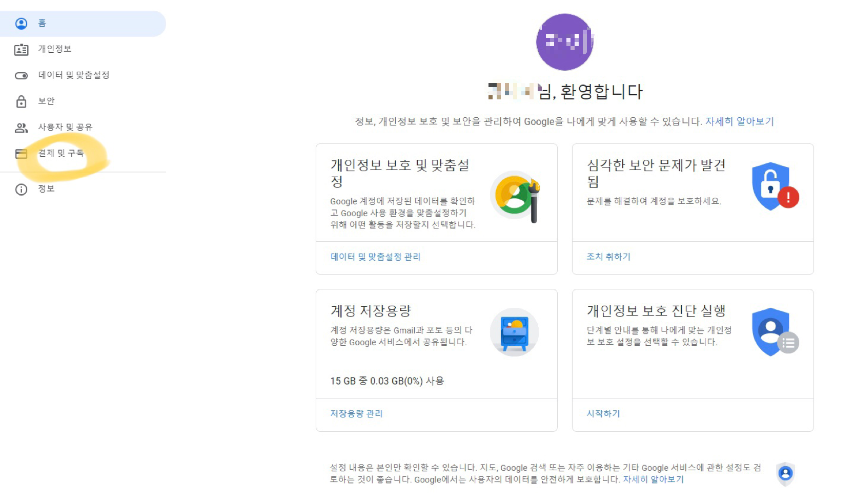Open 데이터 및 맞춤설정 in sidebar
Viewport: 855px width, 504px height.
point(83,75)
